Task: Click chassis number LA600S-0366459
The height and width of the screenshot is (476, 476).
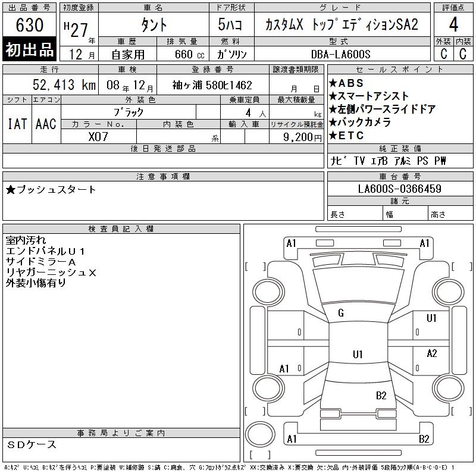Action: coord(400,189)
